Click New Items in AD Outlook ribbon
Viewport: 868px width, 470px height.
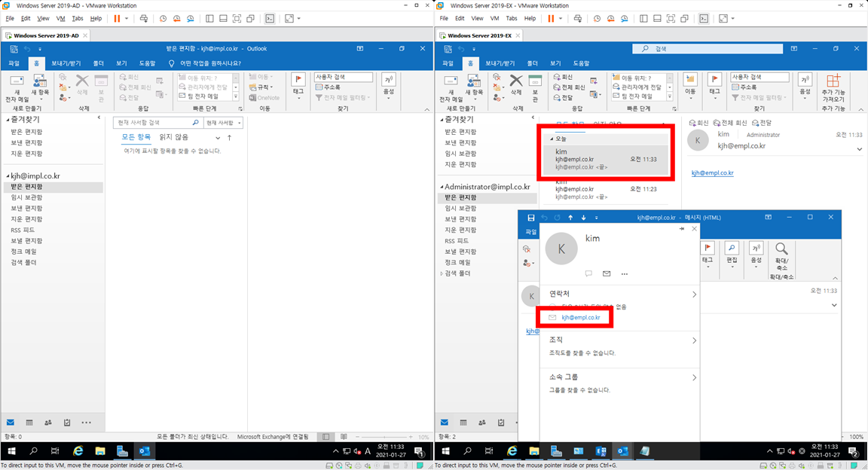tap(40, 87)
